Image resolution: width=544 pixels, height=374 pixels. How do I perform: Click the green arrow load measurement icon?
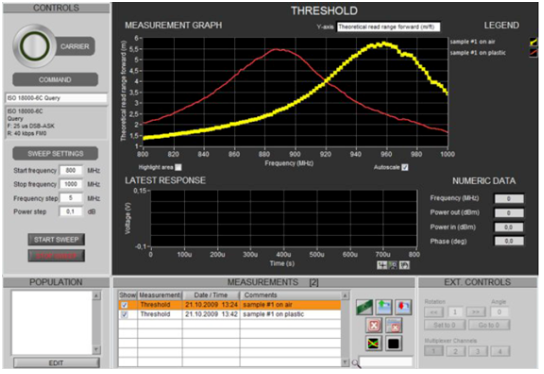[384, 307]
